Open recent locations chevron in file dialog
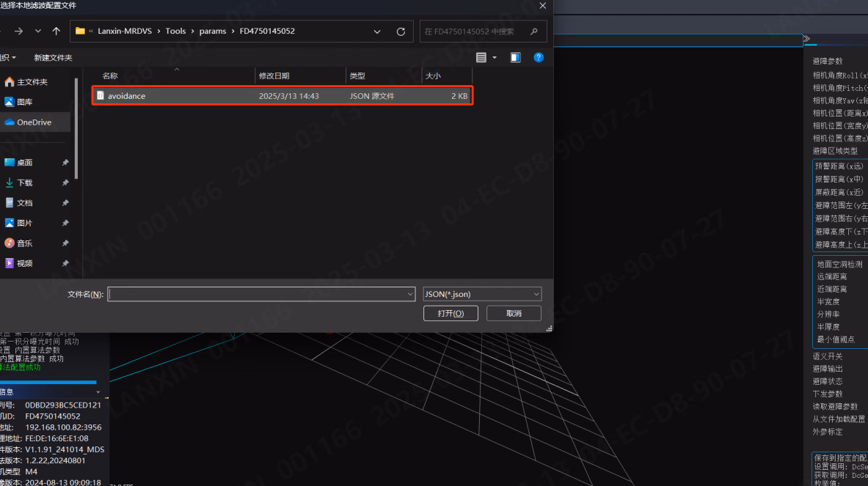868x486 pixels. pos(37,32)
